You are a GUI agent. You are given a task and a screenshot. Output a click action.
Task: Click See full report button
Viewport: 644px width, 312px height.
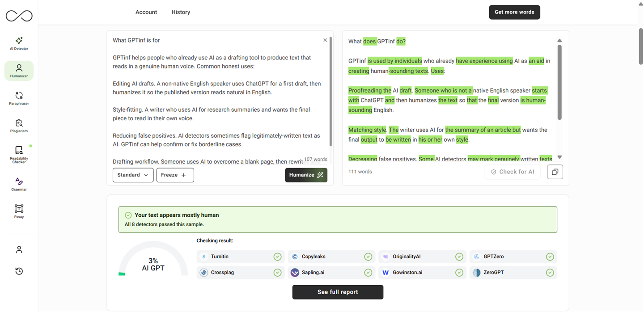coord(338,292)
